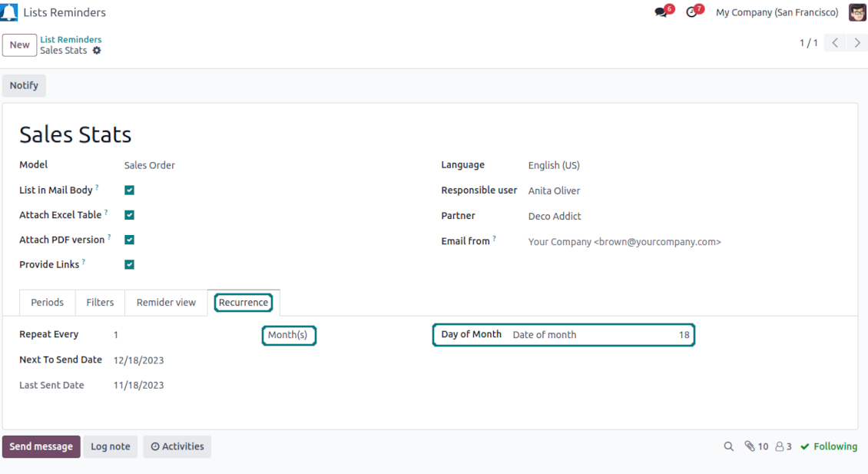This screenshot has width=868, height=474.
Task: Go to the previous record arrow
Action: coord(835,43)
